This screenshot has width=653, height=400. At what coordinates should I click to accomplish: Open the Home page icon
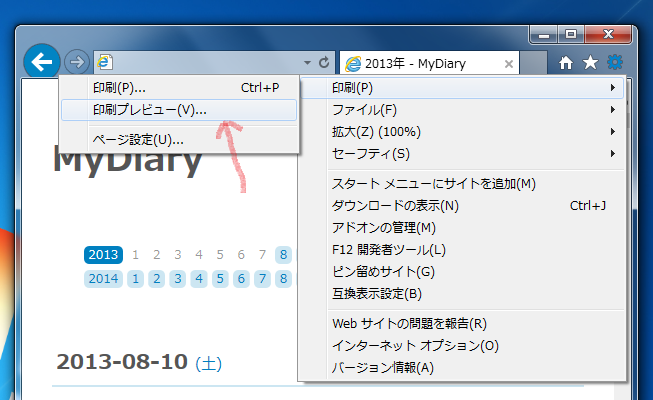point(566,63)
